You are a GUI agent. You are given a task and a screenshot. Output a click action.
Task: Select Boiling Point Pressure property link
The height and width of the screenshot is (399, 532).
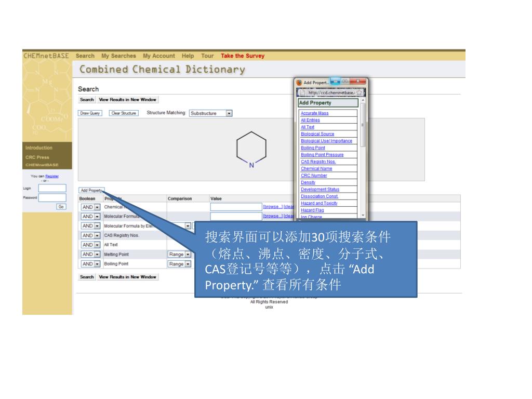(322, 155)
